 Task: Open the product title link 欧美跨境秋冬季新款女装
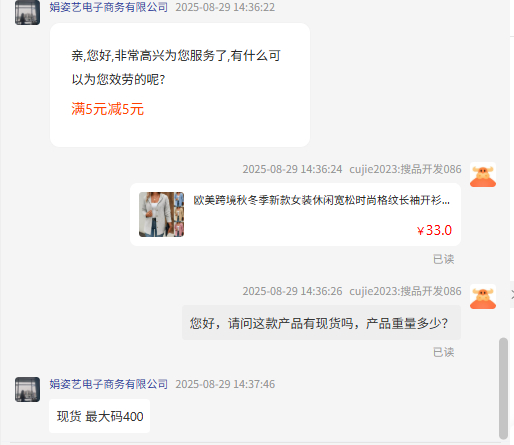pos(322,200)
